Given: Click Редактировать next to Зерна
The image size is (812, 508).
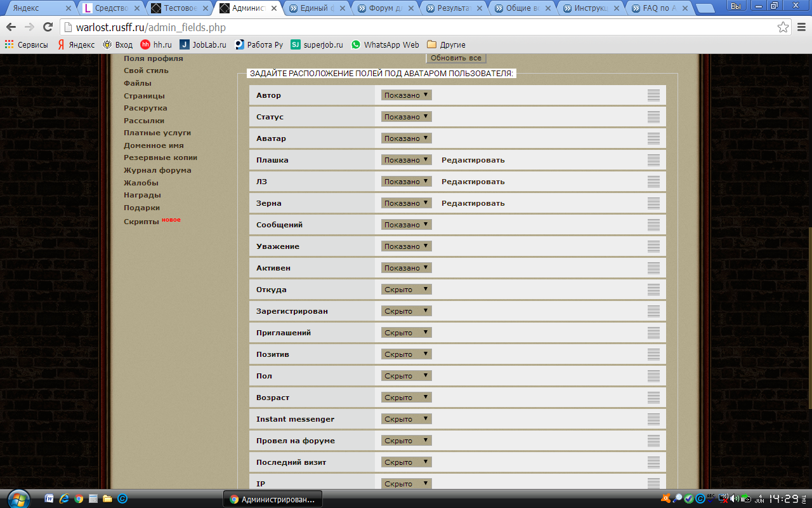Looking at the screenshot, I should tap(473, 203).
